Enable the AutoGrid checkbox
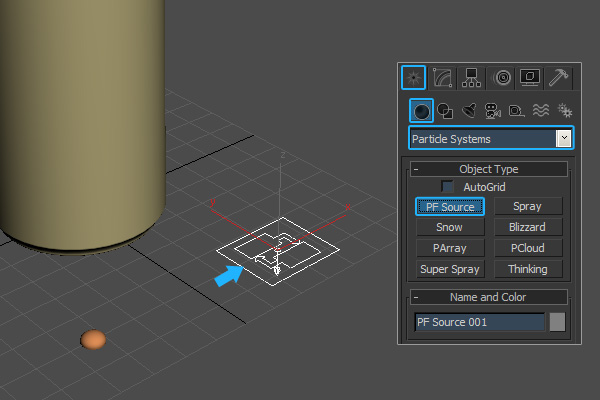 click(x=448, y=187)
